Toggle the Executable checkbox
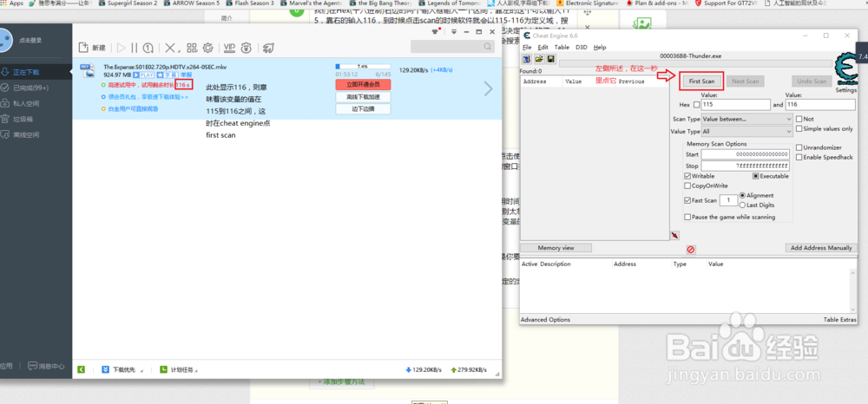The width and height of the screenshot is (868, 404). click(756, 176)
